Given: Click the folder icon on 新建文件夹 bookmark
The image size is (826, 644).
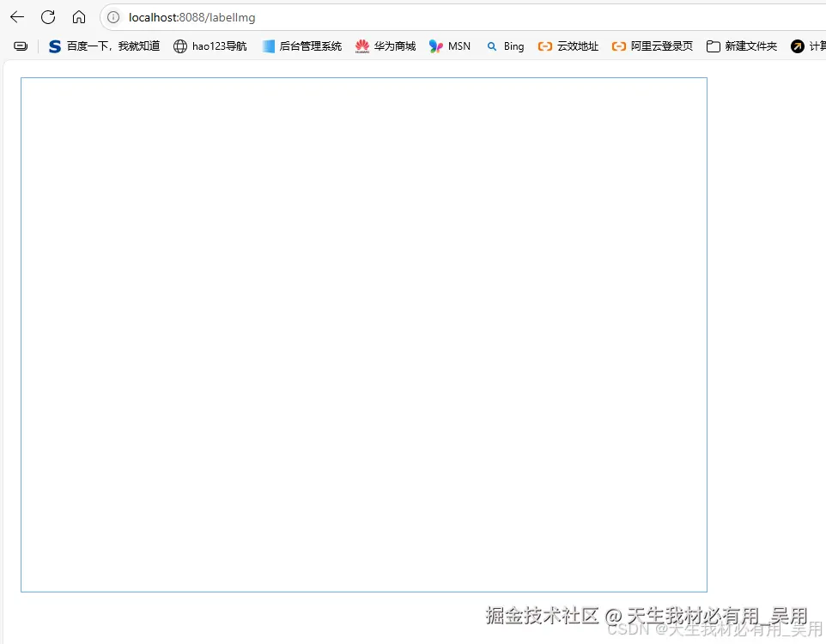Looking at the screenshot, I should click(713, 46).
